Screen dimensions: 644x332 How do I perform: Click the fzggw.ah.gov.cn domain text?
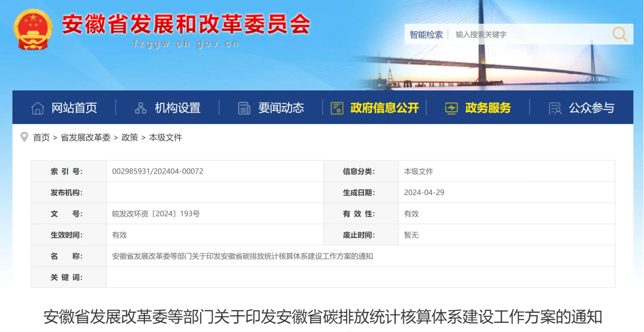[186, 44]
